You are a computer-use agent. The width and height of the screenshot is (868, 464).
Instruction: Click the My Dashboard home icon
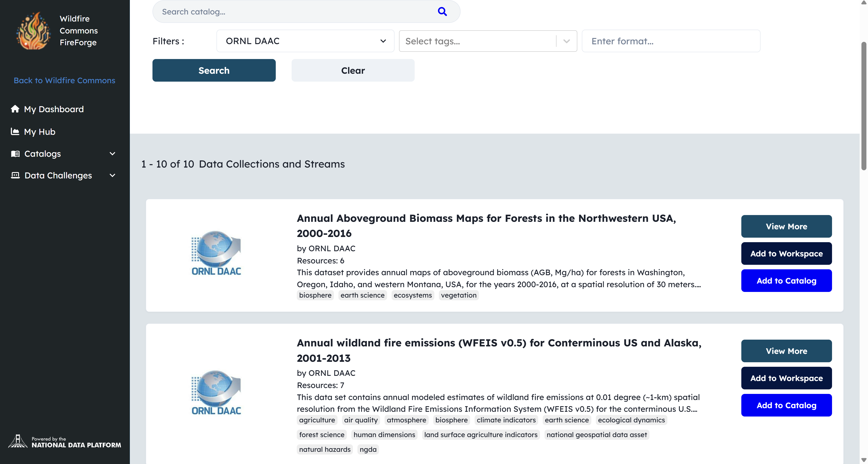pos(15,109)
